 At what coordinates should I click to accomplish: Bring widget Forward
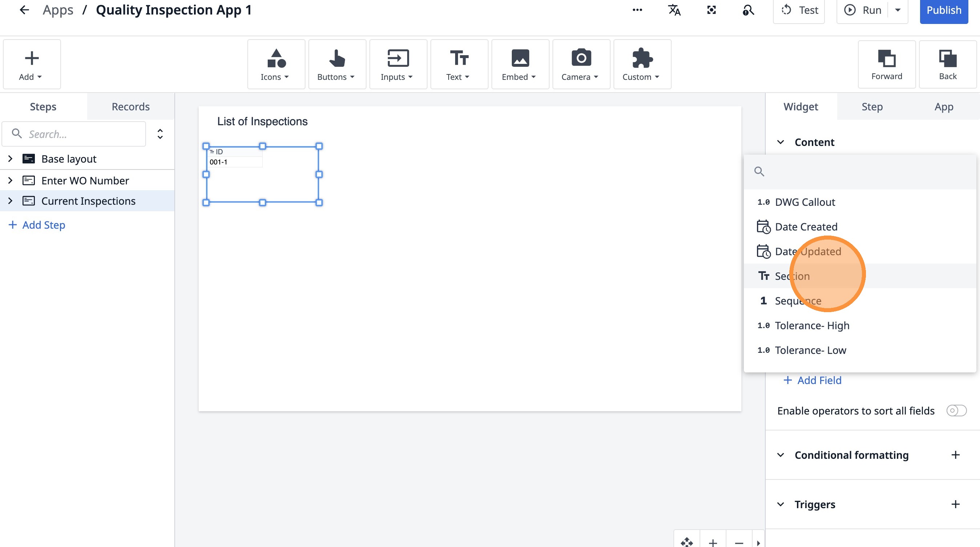(886, 65)
